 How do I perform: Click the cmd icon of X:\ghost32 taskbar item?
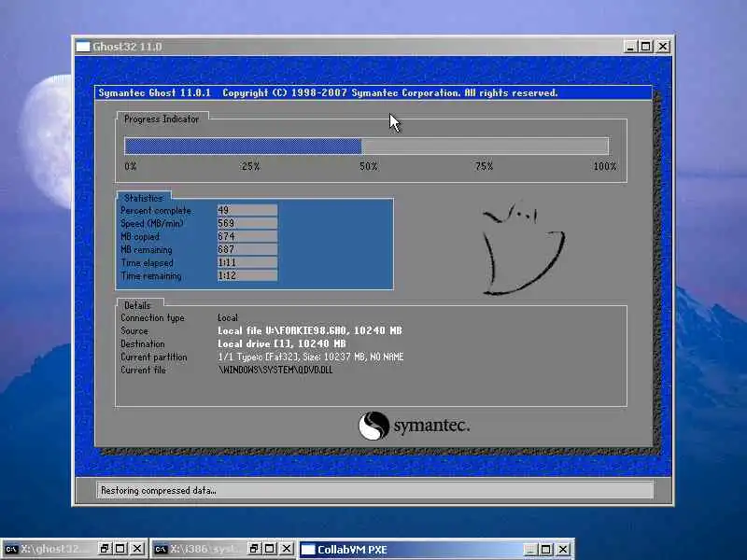coord(11,549)
